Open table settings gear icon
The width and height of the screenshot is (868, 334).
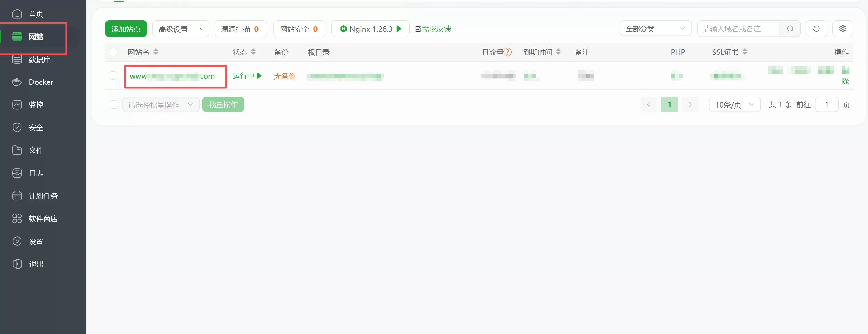coord(843,29)
